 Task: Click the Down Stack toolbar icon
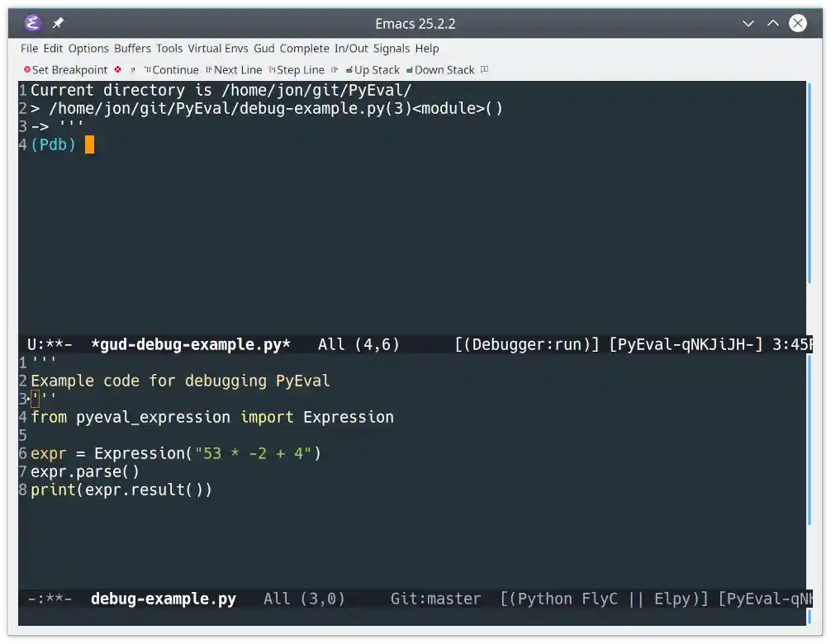tap(439, 70)
